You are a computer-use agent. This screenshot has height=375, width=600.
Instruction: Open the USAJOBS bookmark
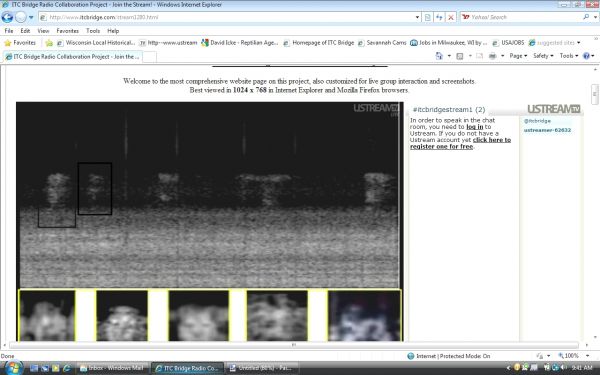point(508,43)
